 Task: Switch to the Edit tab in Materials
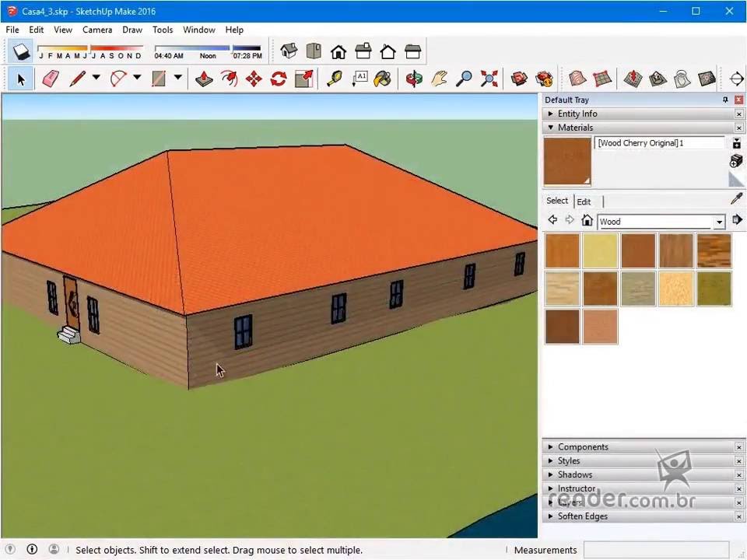584,201
